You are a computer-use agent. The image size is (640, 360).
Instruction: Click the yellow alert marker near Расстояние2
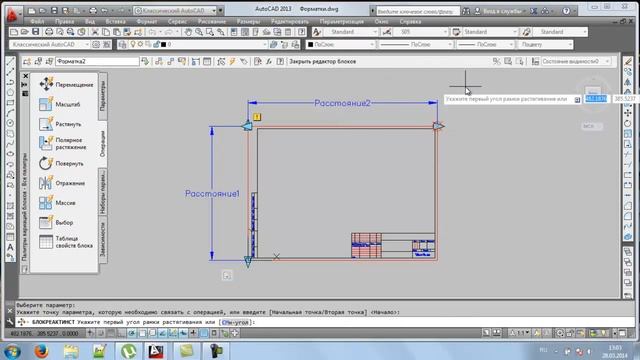point(257,117)
